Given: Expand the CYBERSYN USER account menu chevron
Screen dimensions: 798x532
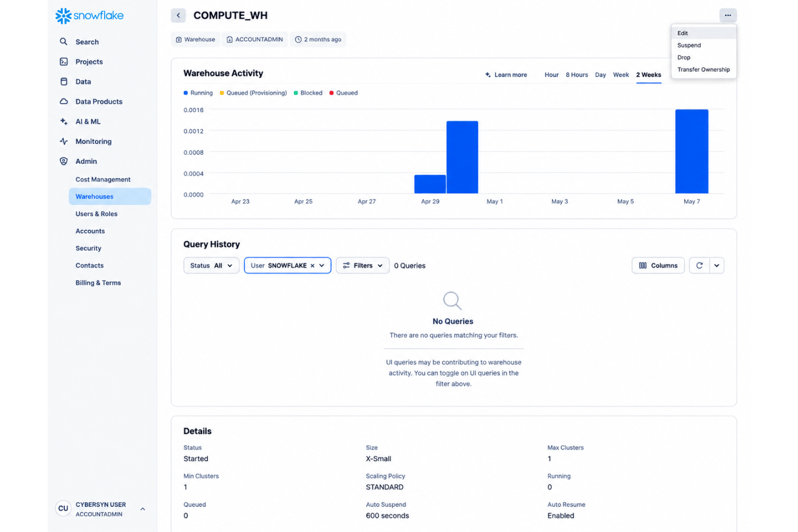Looking at the screenshot, I should coord(143,509).
